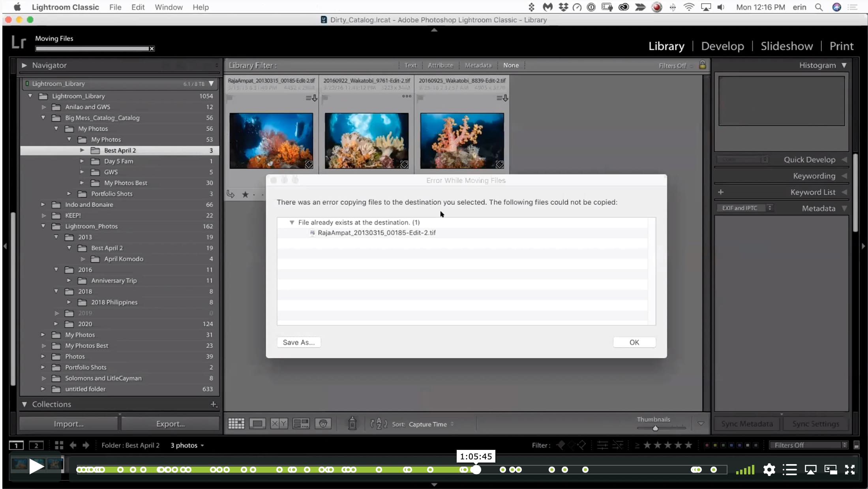Viewport: 868px width, 489px height.
Task: Click the Import button
Action: 69,424
